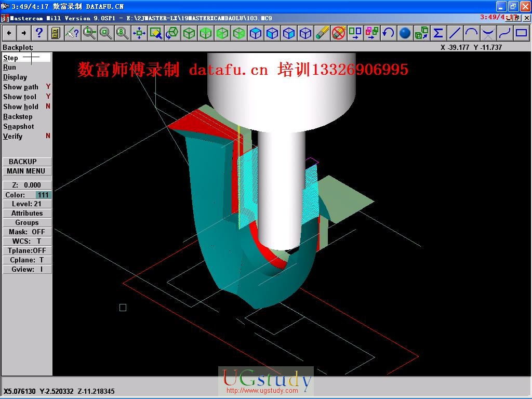Screen dimensions: 532x399
Task: Activate the Zoom window magnifier icon
Action: 89,33
